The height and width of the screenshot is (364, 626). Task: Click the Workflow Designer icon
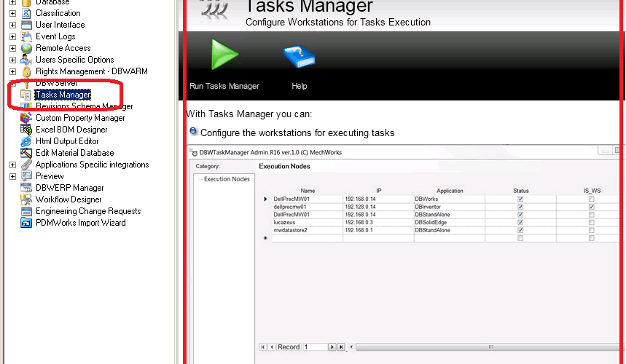(26, 199)
